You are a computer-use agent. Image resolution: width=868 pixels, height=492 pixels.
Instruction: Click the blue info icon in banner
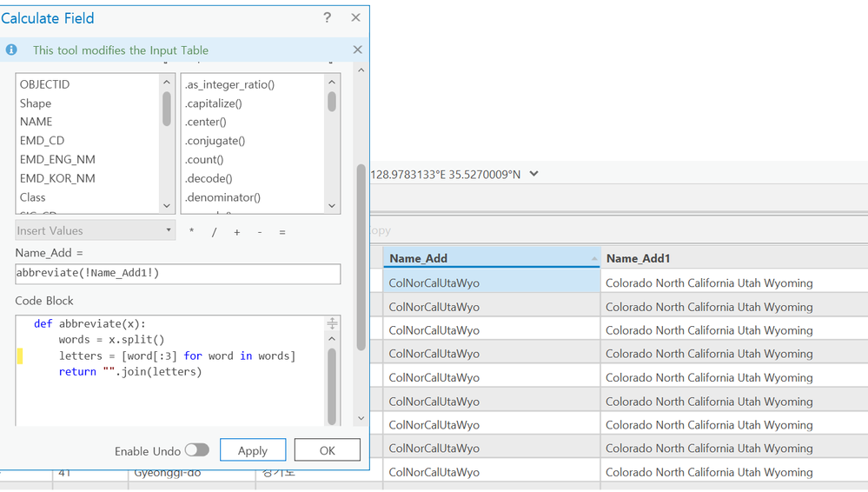coord(11,50)
